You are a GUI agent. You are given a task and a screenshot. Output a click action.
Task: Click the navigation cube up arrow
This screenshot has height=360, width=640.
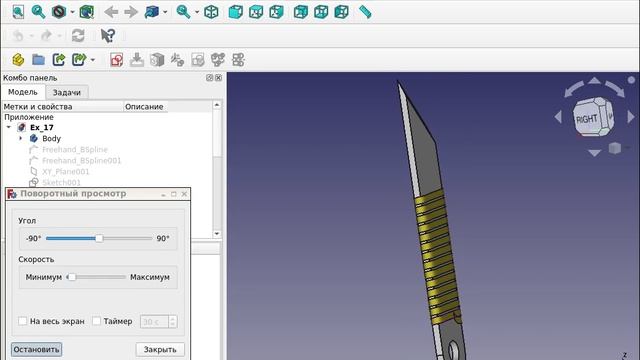[x=594, y=80]
